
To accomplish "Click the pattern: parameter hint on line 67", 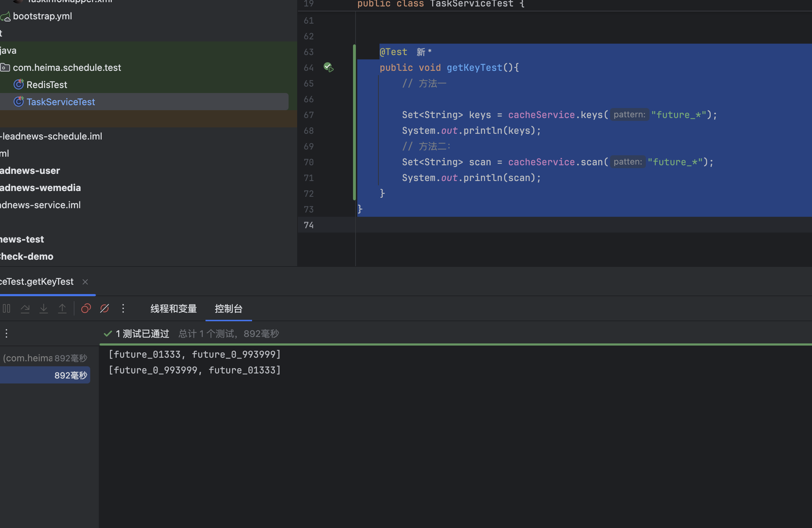I will pos(629,115).
